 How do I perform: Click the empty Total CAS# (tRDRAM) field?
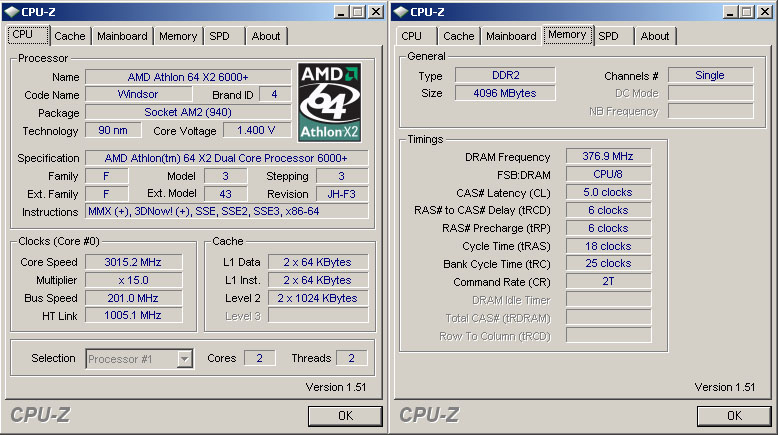[x=608, y=318]
